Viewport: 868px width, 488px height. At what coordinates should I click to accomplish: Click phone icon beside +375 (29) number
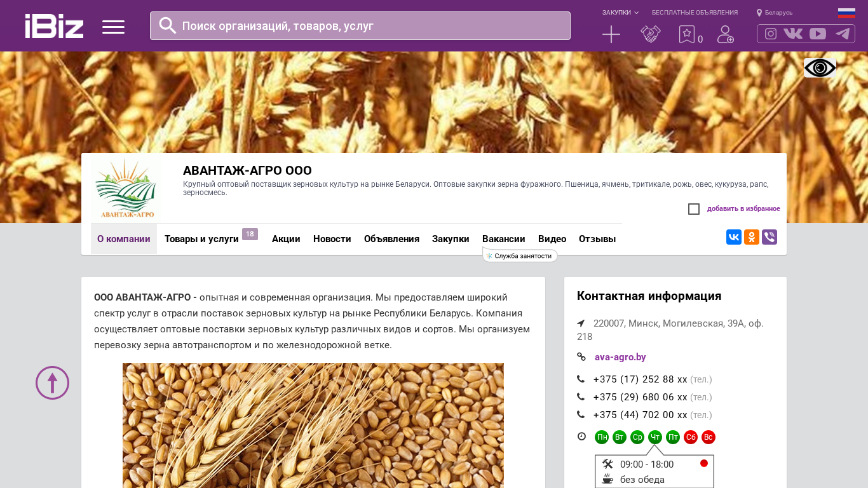tap(581, 397)
